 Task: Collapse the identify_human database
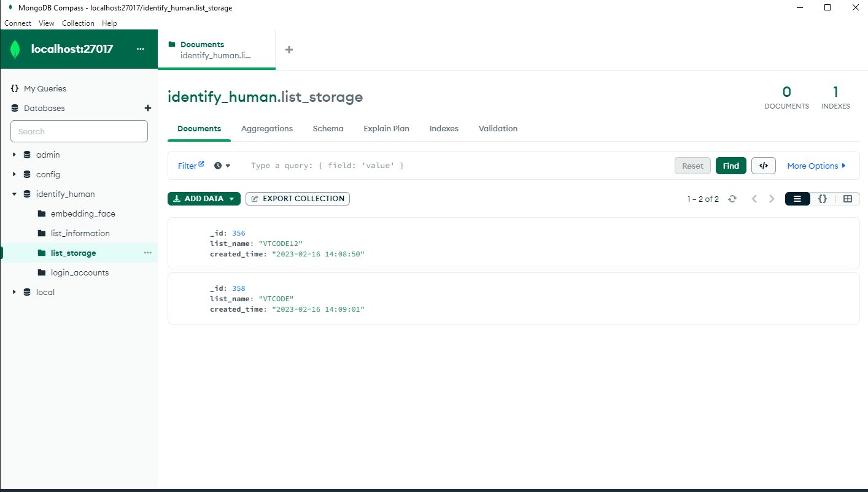pyautogui.click(x=14, y=194)
